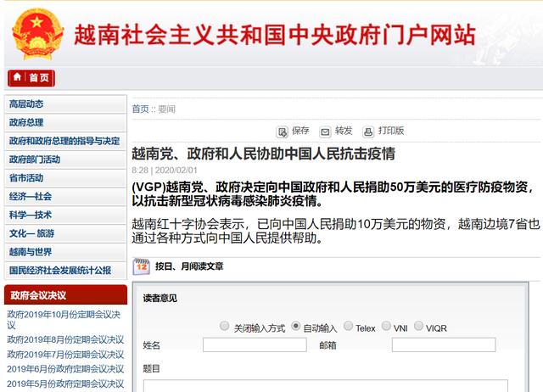Open 2019年5月份政府定期会议决议 link

65,384
